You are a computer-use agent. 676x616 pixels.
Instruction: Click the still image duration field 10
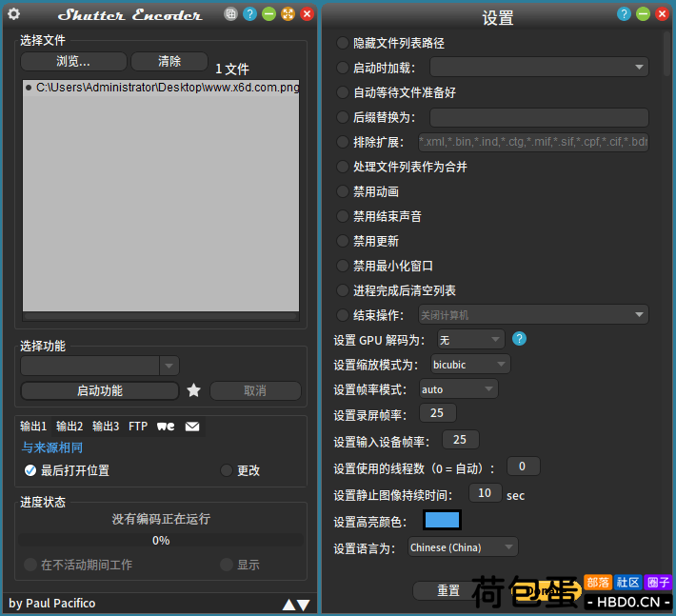pyautogui.click(x=485, y=493)
